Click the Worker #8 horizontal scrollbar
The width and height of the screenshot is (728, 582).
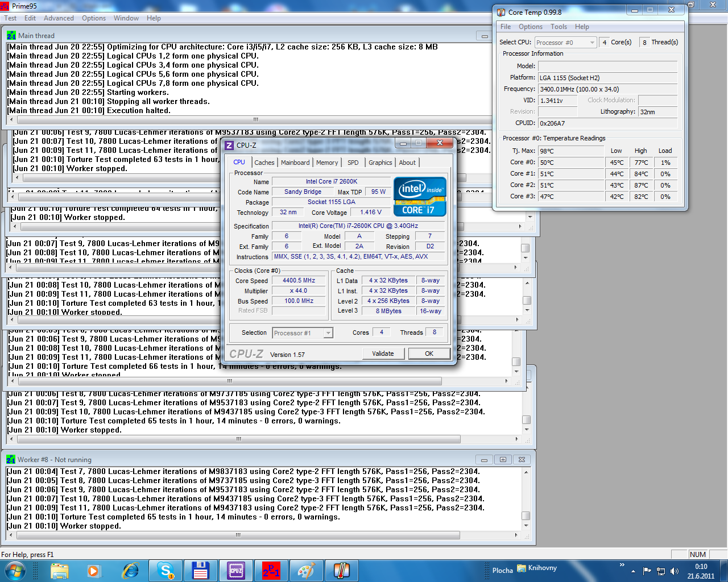[239, 535]
